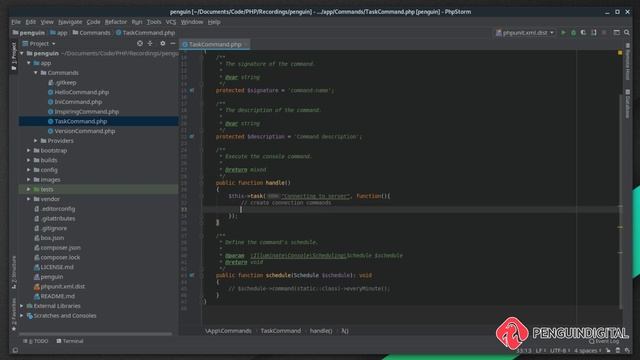Click the green Debug bug icon
This screenshot has height=360, width=640.
point(573,33)
